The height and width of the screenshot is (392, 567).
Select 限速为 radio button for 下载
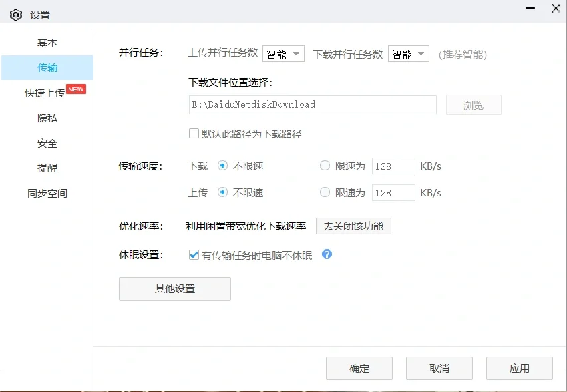pos(325,166)
